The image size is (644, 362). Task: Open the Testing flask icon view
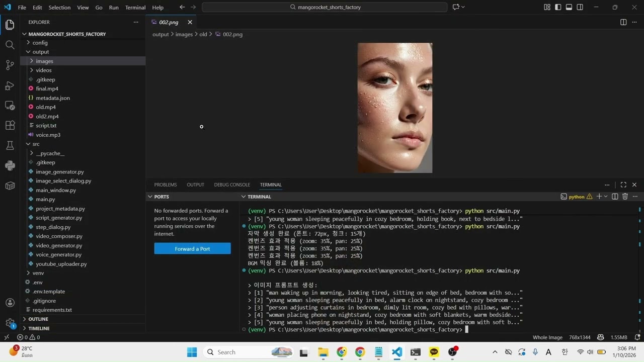click(x=10, y=145)
